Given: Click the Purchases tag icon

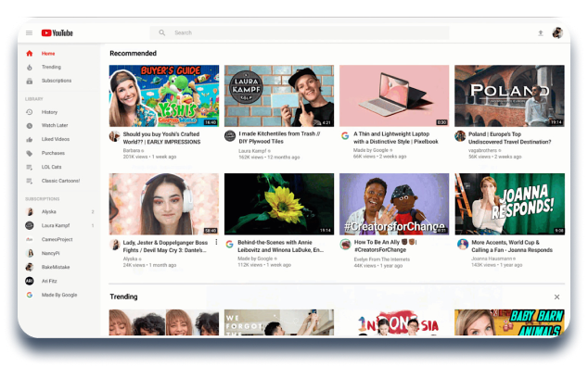Looking at the screenshot, I should point(30,153).
